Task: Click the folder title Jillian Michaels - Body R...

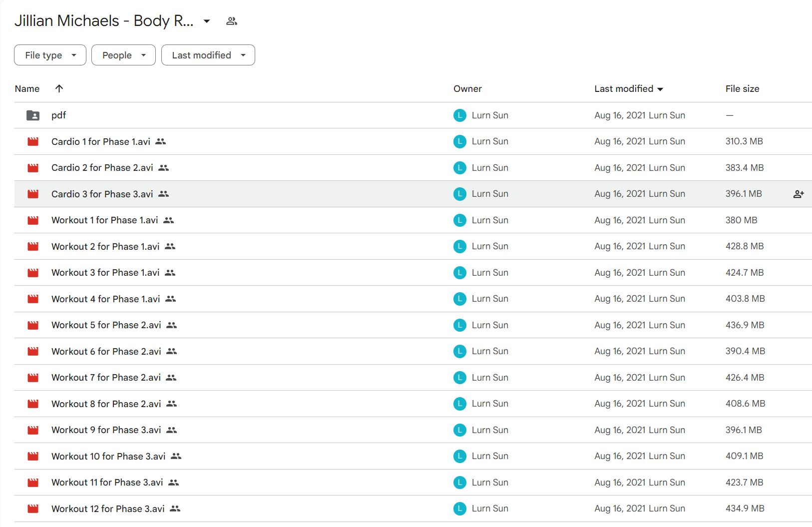Action: coord(104,21)
